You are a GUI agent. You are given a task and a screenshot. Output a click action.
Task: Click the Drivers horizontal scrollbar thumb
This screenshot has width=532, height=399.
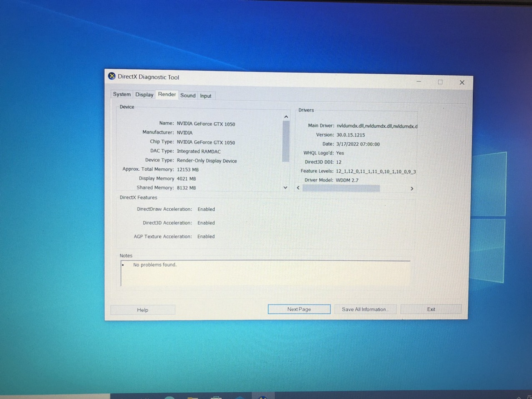(341, 188)
